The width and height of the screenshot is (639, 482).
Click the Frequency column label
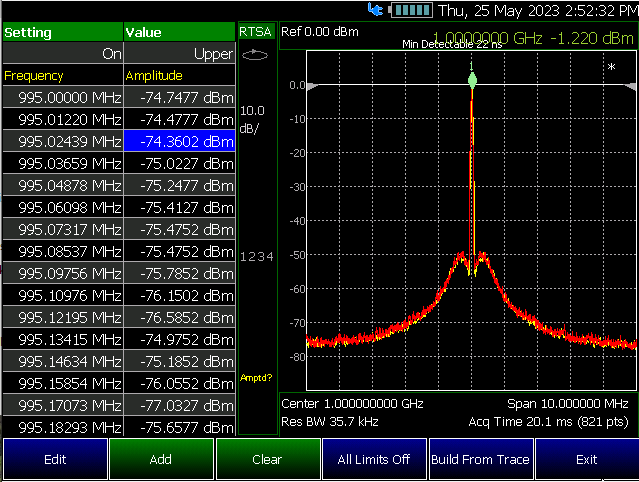(63, 75)
